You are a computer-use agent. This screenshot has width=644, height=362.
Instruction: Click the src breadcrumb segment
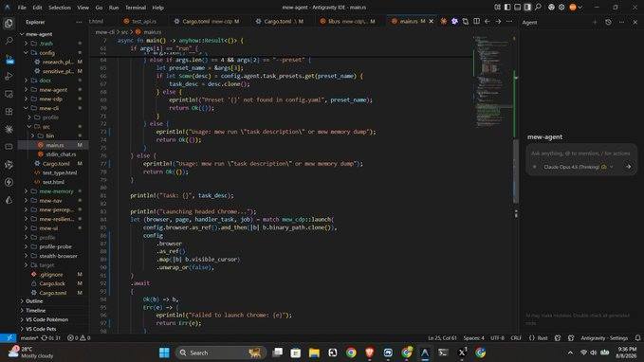click(124, 32)
